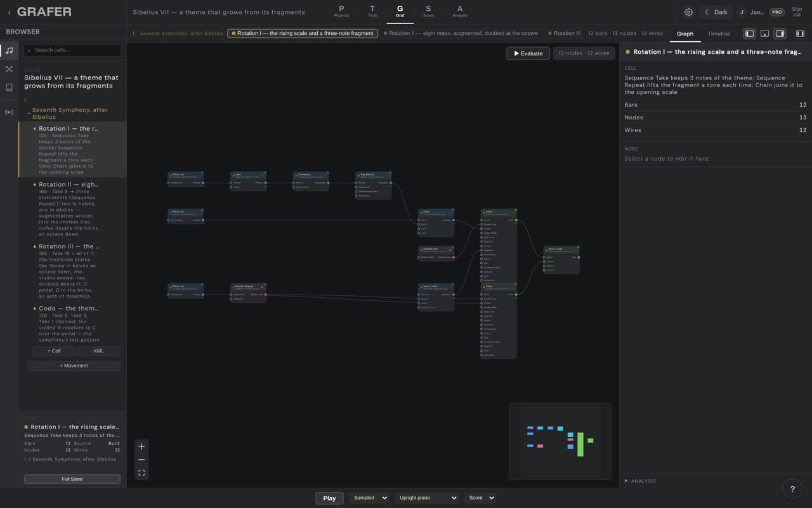The height and width of the screenshot is (508, 812).
Task: Add a new cell with + Cell
Action: [54, 351]
